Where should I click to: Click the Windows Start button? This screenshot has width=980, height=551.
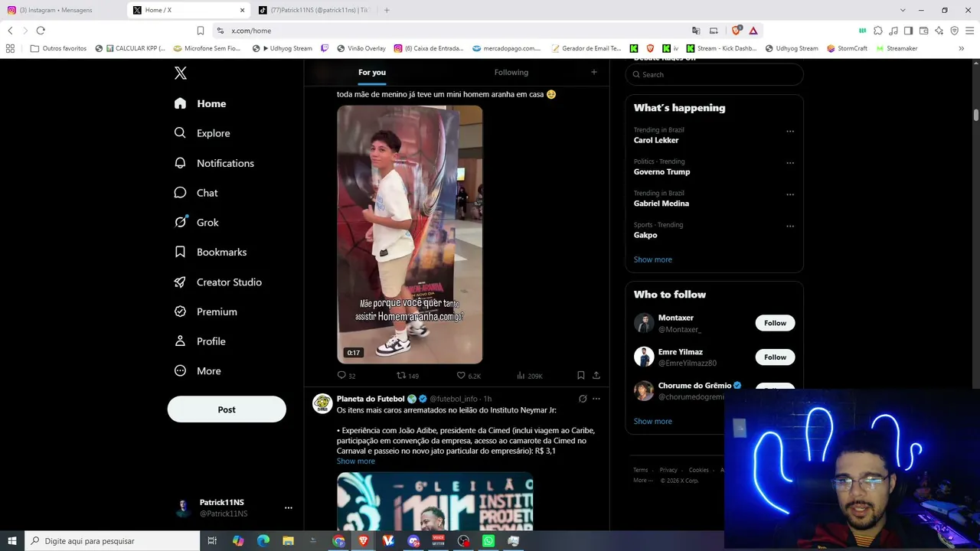pos(12,541)
